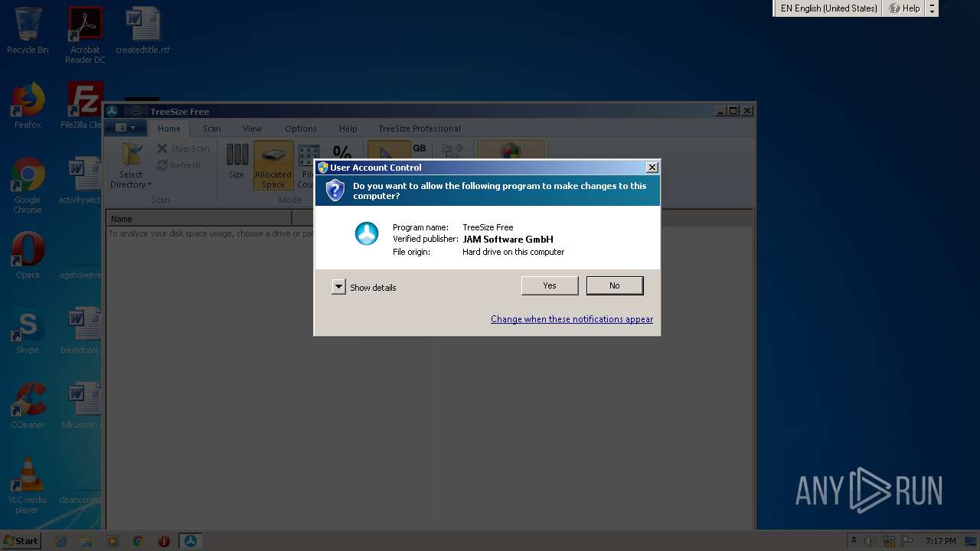Click GB unit button in TreeSize ribbon

(x=420, y=148)
